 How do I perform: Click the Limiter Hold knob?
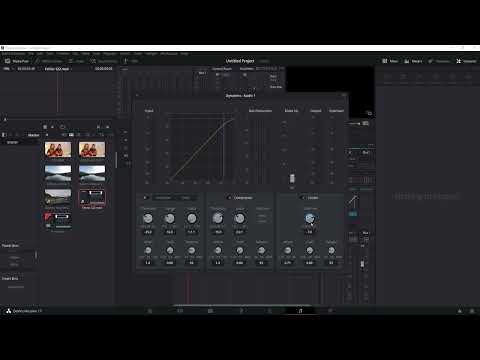pos(310,250)
